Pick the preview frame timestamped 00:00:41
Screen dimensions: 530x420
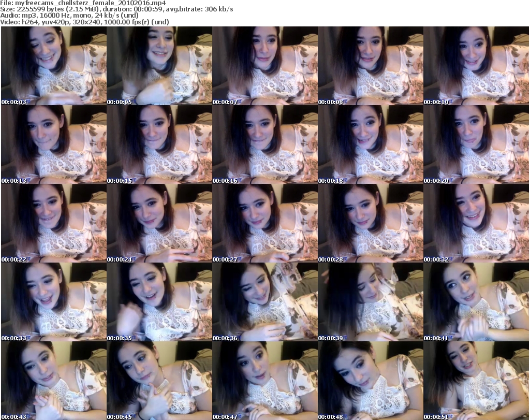[476, 302]
